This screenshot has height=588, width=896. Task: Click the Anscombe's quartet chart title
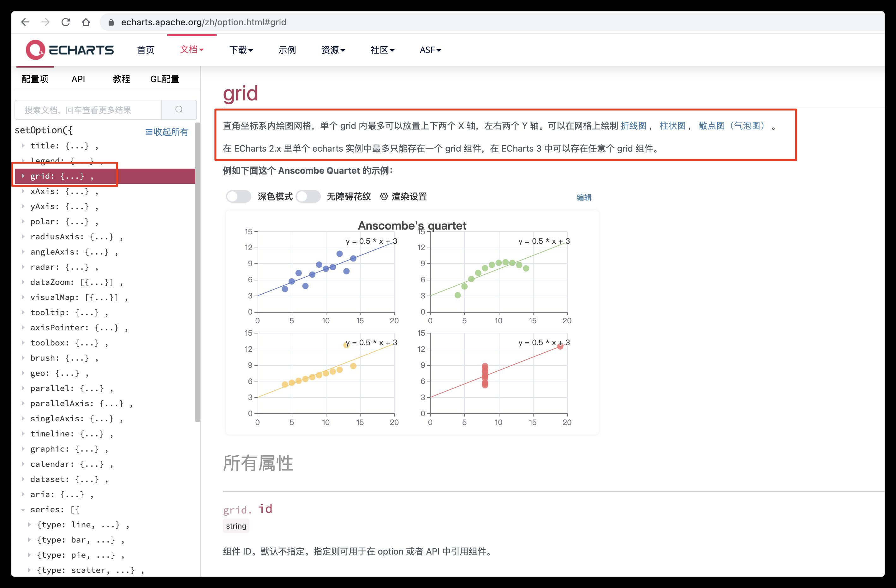412,225
